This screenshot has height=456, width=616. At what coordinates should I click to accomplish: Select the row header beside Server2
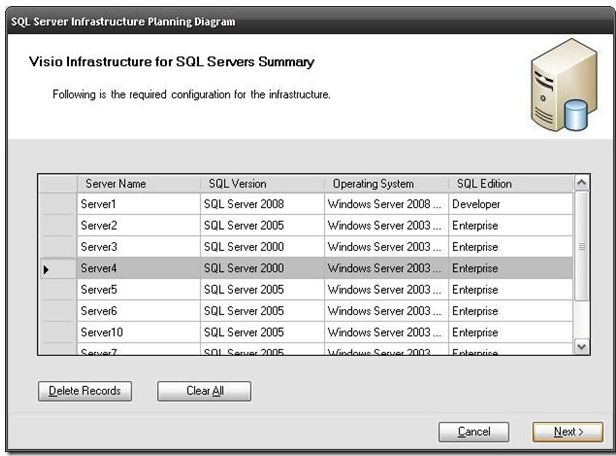[57, 226]
